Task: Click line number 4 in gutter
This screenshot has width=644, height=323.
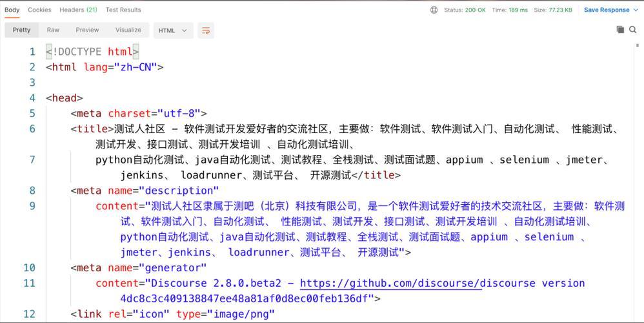Action: point(32,98)
